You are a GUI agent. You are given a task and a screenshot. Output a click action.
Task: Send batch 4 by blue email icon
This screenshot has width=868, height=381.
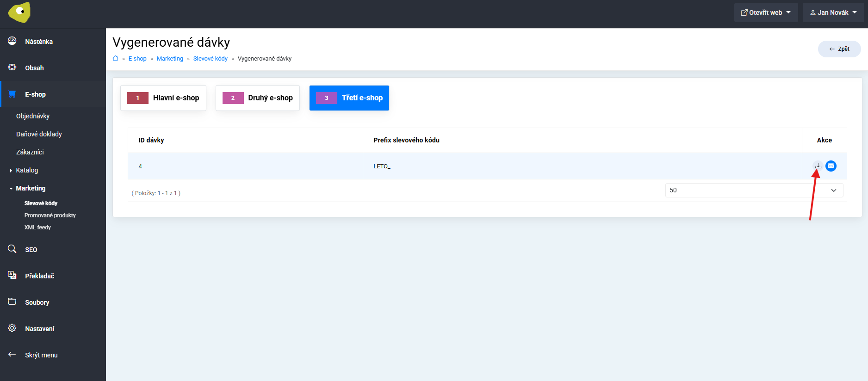point(831,166)
